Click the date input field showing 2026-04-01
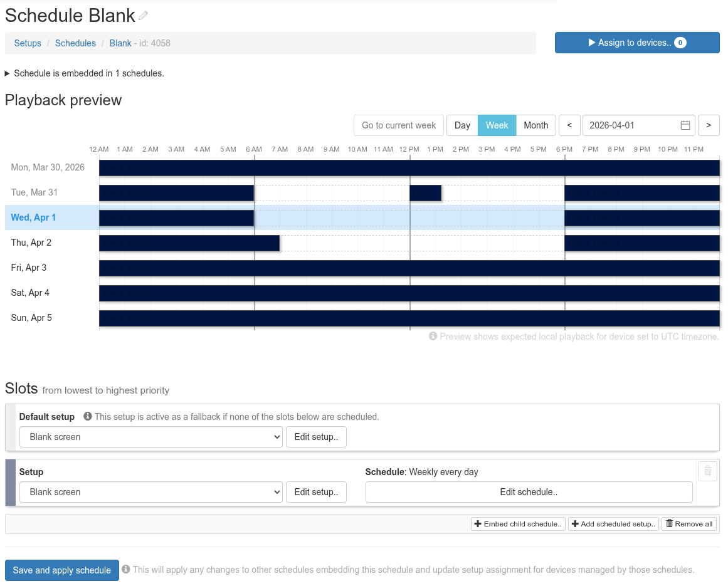 point(630,125)
